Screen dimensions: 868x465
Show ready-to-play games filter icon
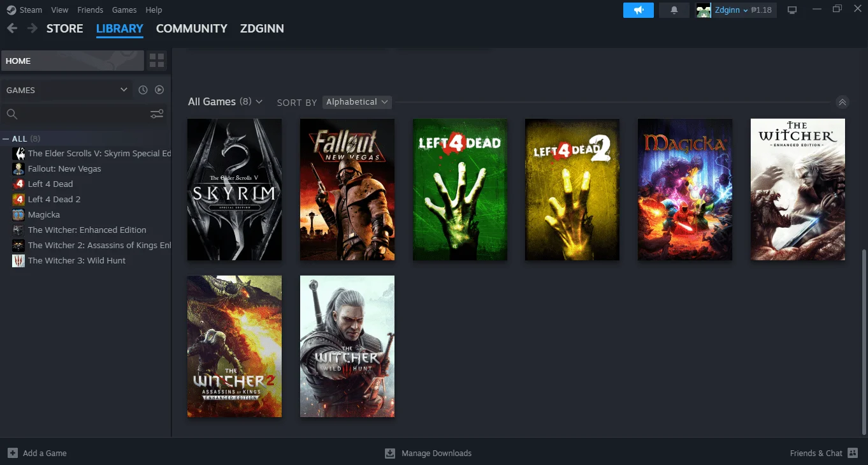click(x=159, y=90)
